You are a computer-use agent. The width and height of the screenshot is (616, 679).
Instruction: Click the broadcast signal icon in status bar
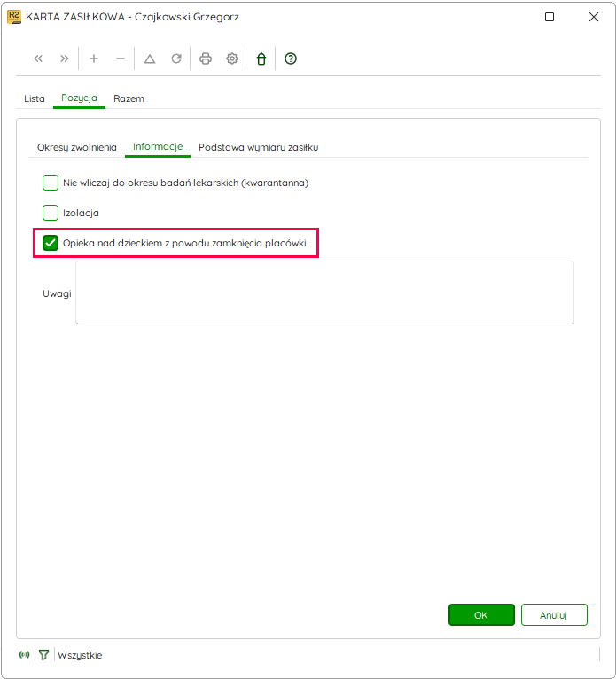24,655
